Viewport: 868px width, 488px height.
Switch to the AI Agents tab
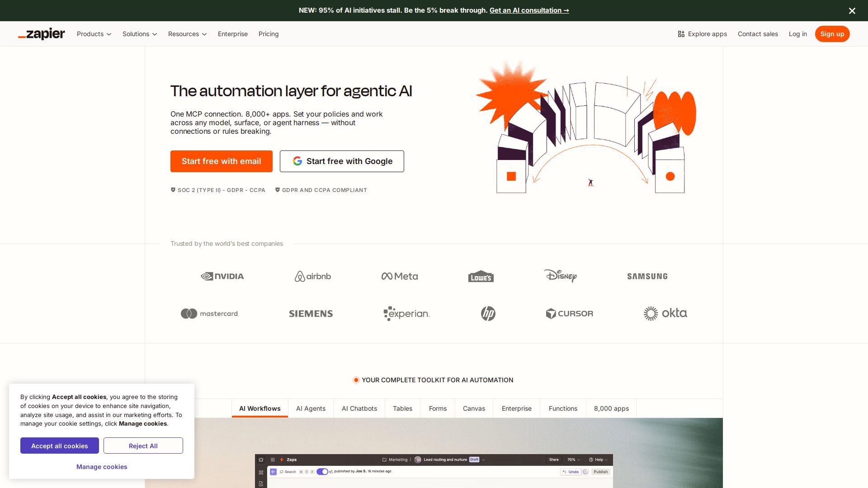coord(311,408)
